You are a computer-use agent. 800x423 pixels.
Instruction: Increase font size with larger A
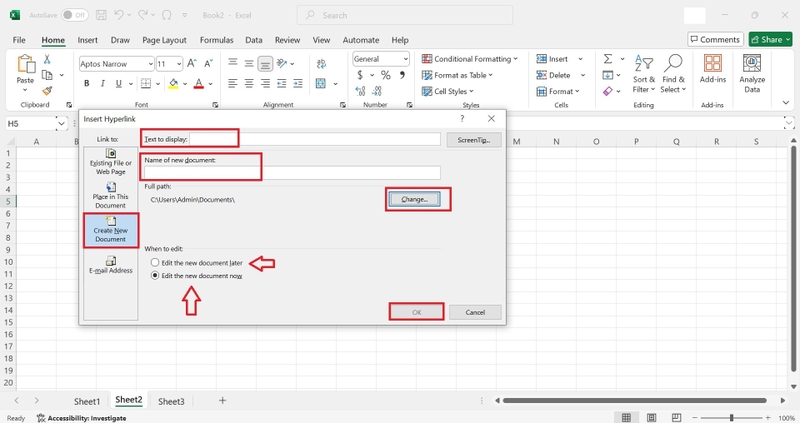coord(192,63)
